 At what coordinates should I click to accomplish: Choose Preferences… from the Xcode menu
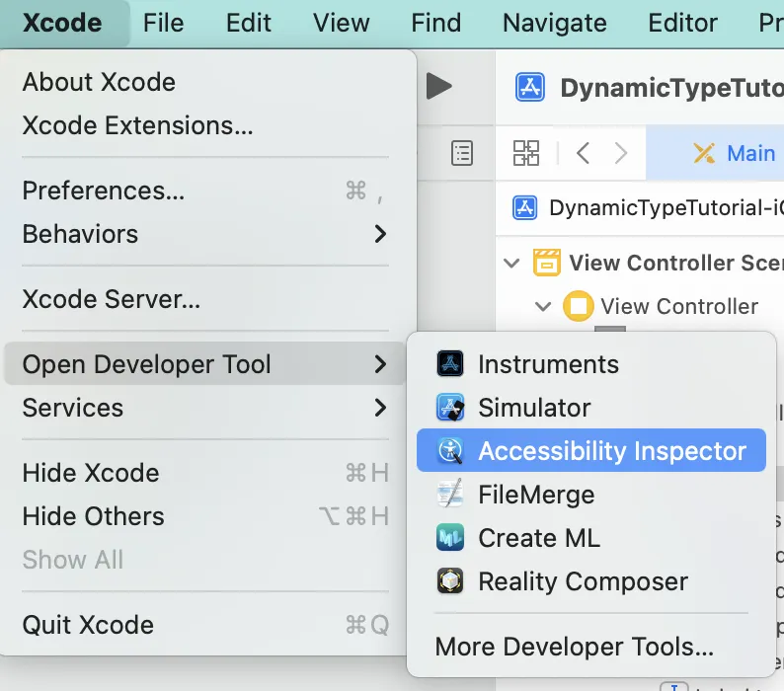click(x=104, y=191)
